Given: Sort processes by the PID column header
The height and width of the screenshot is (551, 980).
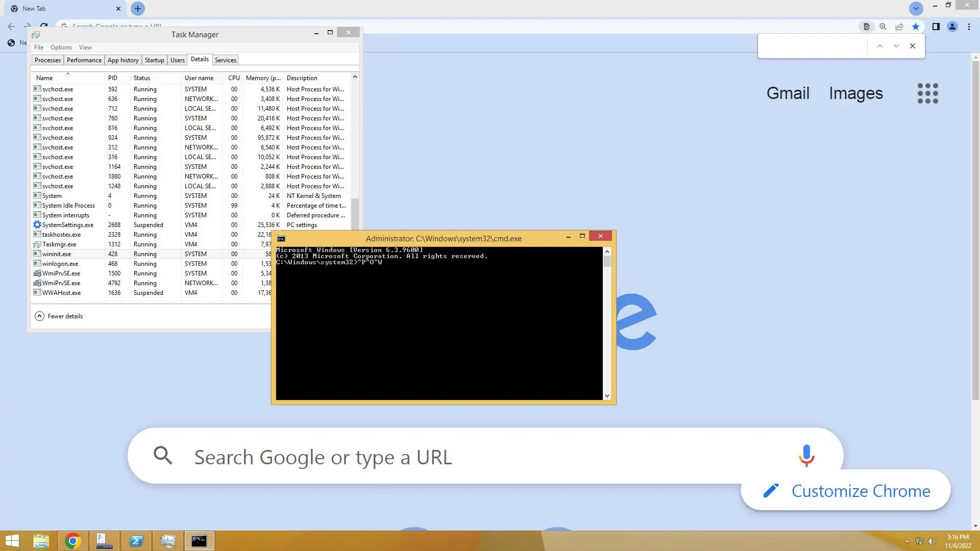Looking at the screenshot, I should (x=113, y=78).
